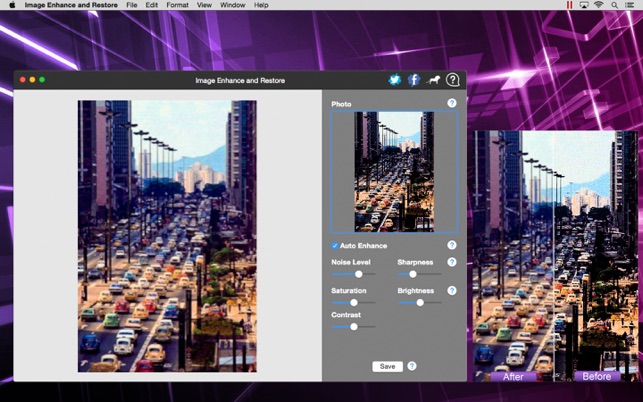The width and height of the screenshot is (643, 402).
Task: Open the help bubble icon in title bar
Action: tap(452, 80)
